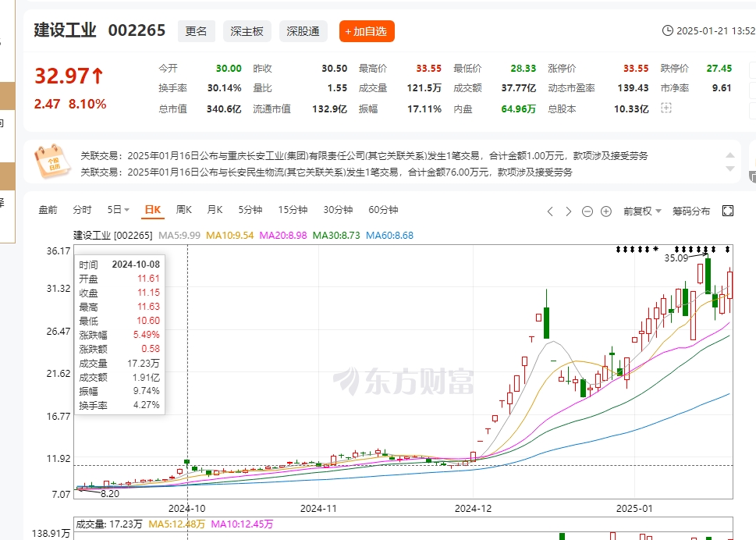Click the MA60:8.68 indicator label
This screenshot has width=756, height=540.
coord(389,236)
